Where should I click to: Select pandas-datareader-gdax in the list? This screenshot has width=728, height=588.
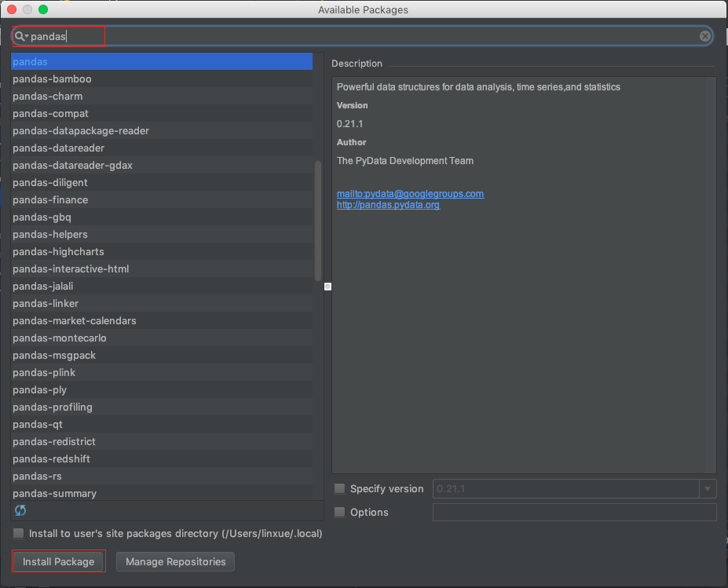(x=162, y=165)
